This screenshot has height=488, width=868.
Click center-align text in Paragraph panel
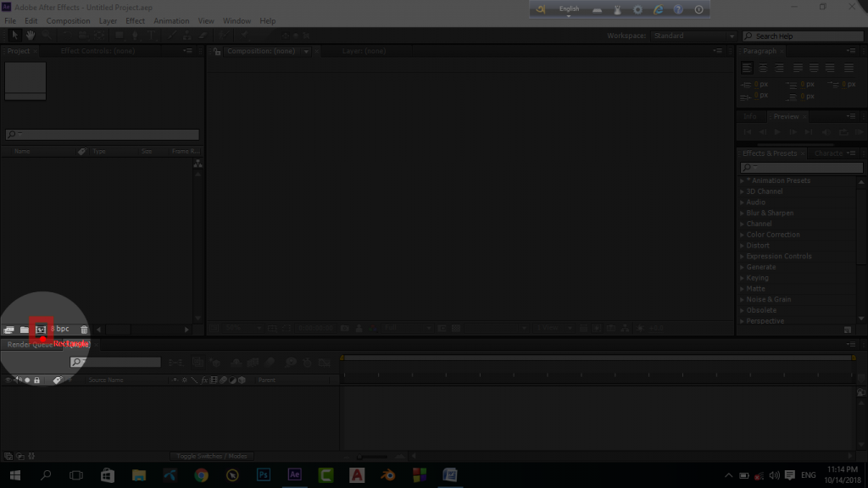click(764, 68)
